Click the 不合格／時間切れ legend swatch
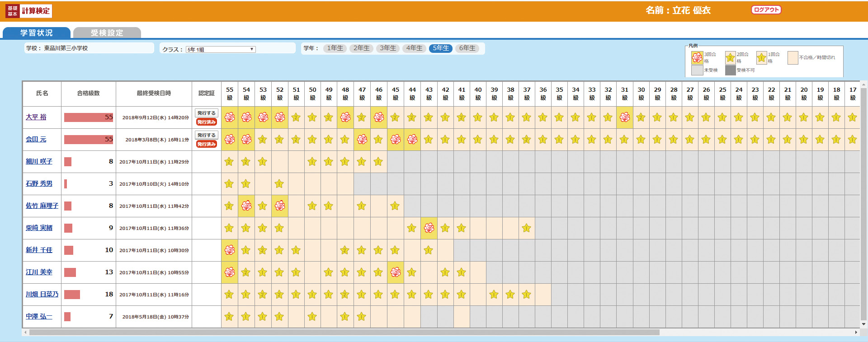Image resolution: width=868 pixels, height=342 pixels. [x=793, y=57]
